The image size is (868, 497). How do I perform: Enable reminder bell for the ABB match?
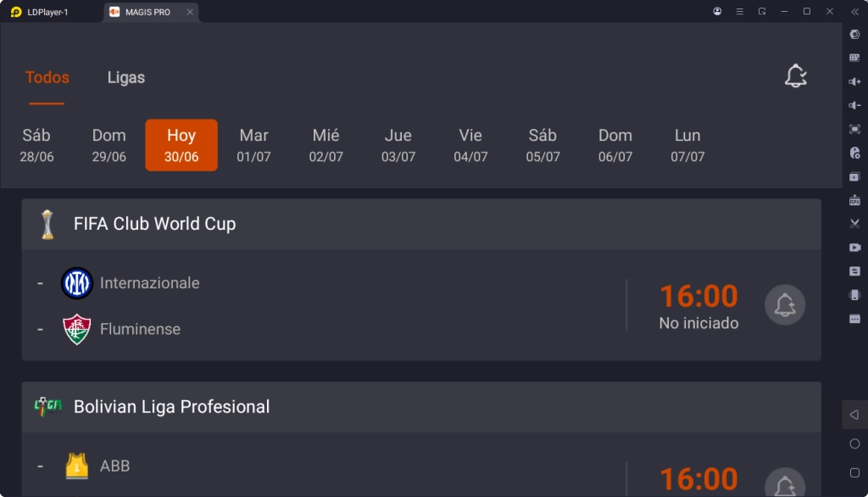click(784, 485)
